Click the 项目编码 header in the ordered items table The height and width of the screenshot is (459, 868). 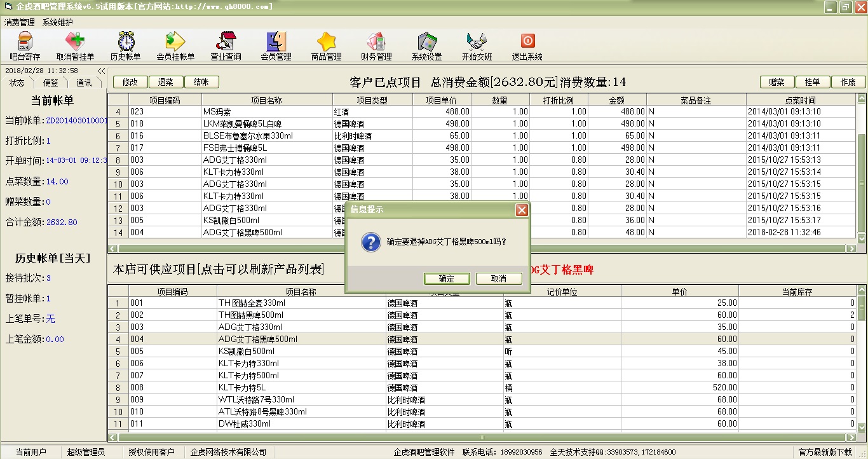click(x=165, y=100)
